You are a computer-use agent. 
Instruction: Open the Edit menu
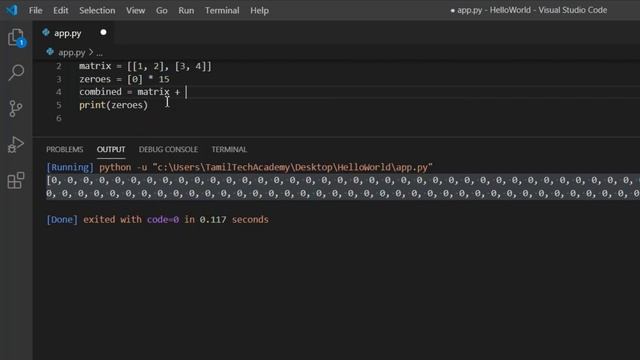(60, 10)
